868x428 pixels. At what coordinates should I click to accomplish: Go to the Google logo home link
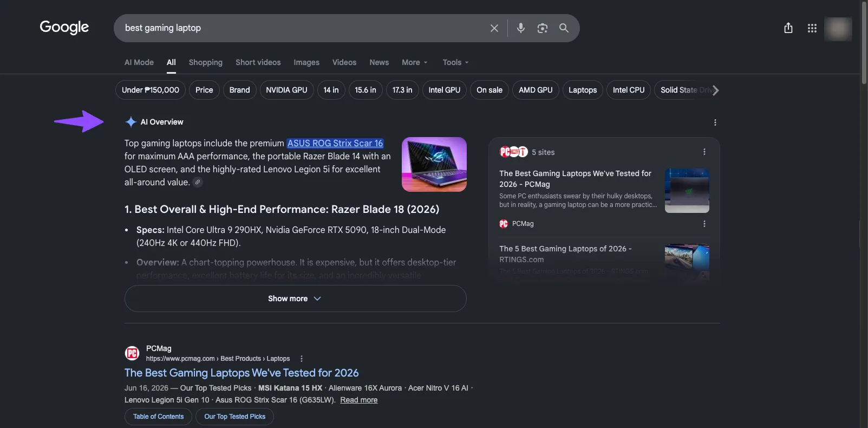pyautogui.click(x=64, y=28)
